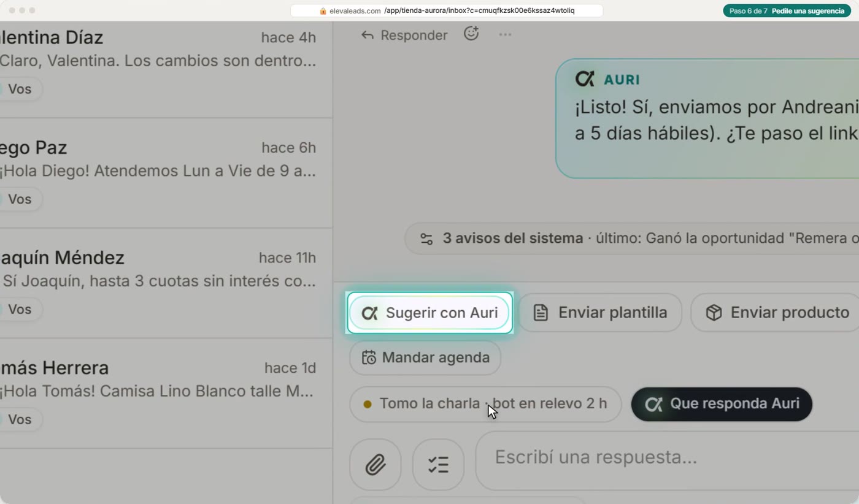859x504 pixels.
Task: Focus the Escribí una respuesta input field
Action: tap(668, 460)
